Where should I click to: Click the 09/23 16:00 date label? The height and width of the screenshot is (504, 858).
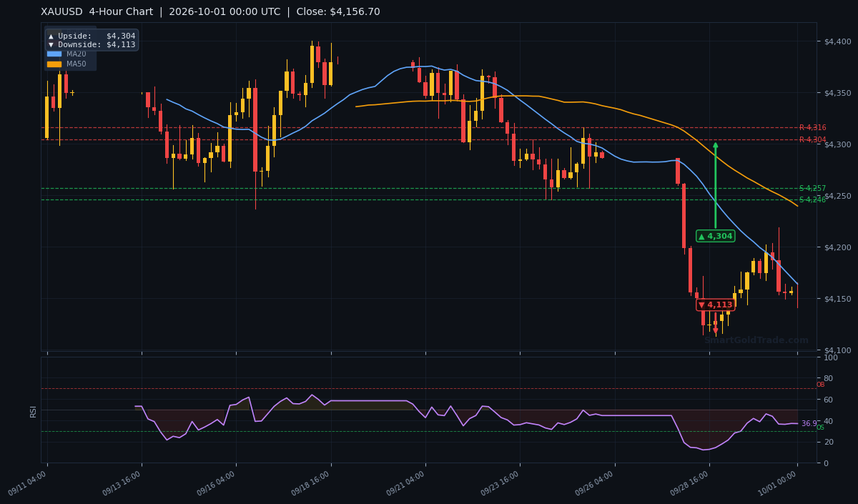500,483
